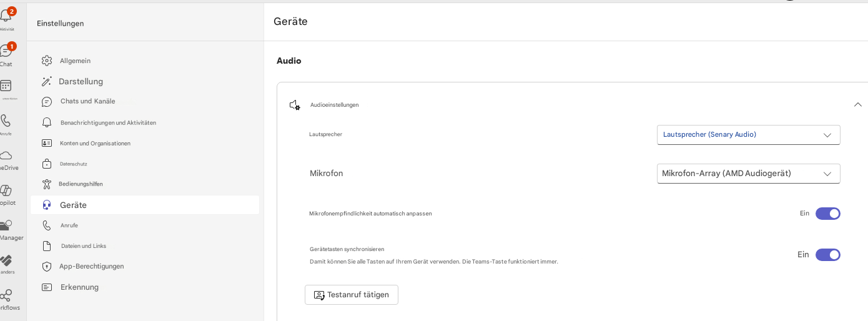
Task: Click ID card icon for Konten und Organisationen
Action: click(47, 143)
